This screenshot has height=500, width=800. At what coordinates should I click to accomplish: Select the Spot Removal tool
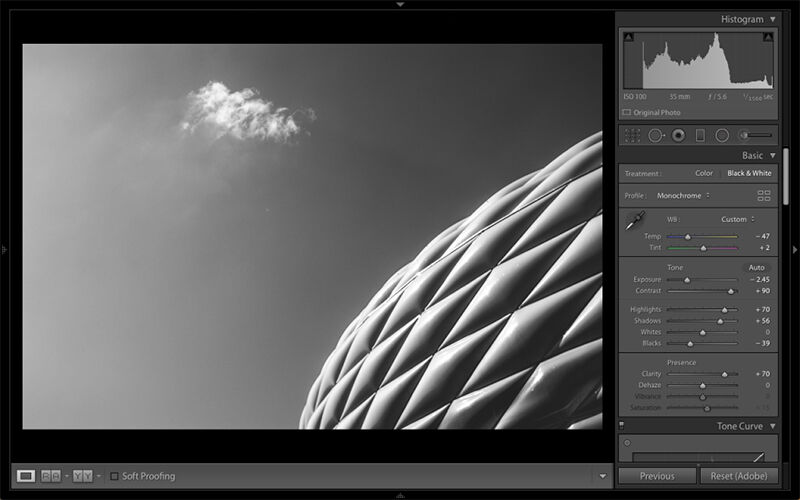[x=656, y=135]
